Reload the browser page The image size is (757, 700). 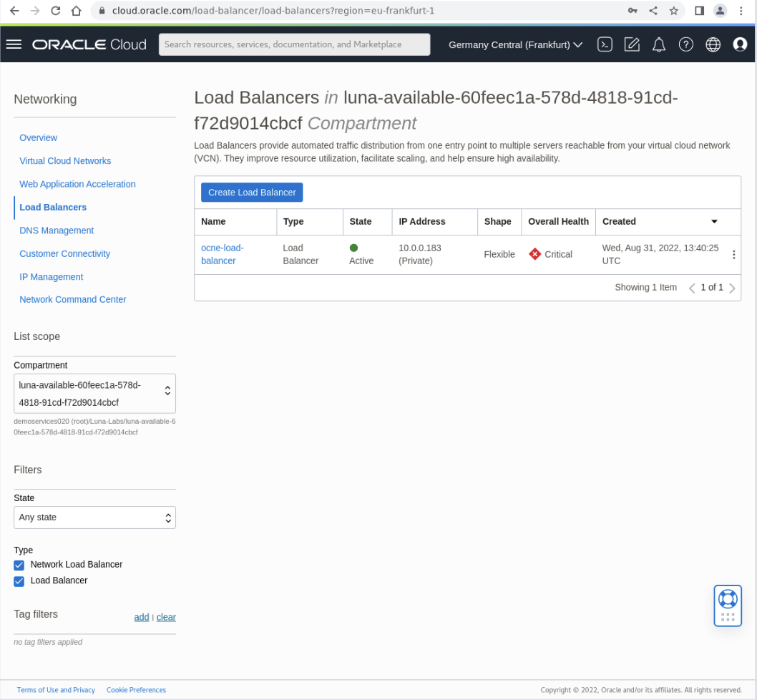point(56,11)
